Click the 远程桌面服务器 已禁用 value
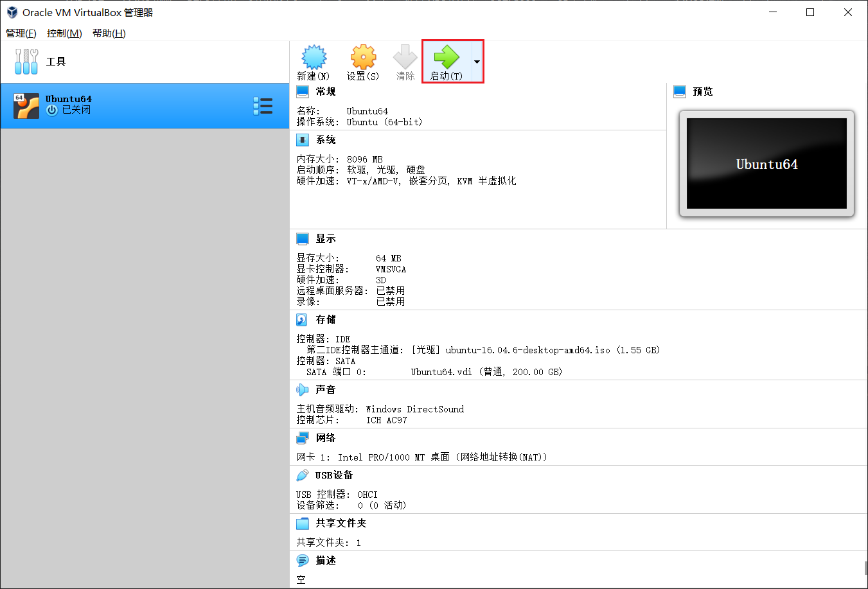The height and width of the screenshot is (589, 868). [x=391, y=291]
